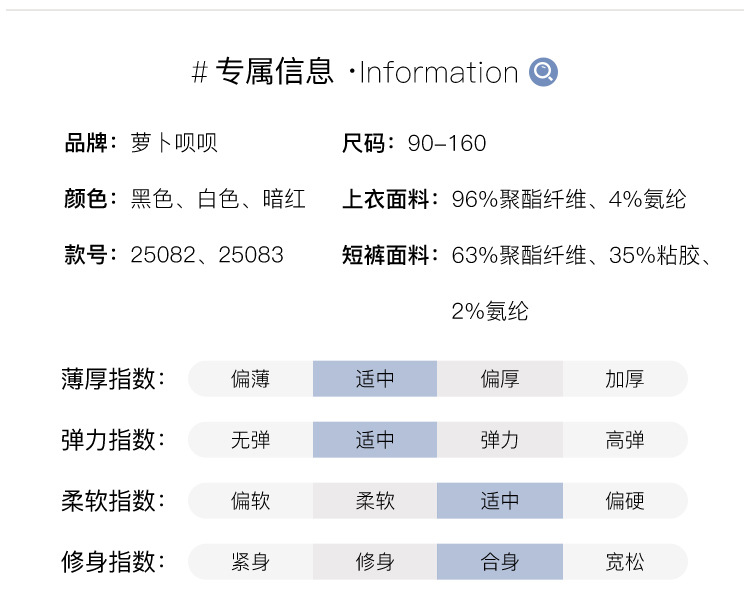Select 无弹 in the elasticity row

pyautogui.click(x=250, y=440)
